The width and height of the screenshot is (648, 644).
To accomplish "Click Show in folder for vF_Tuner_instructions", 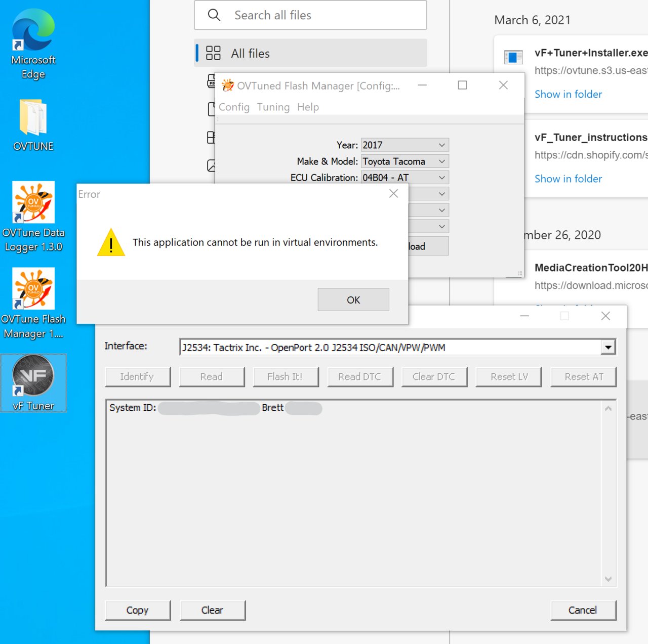I will [x=568, y=179].
